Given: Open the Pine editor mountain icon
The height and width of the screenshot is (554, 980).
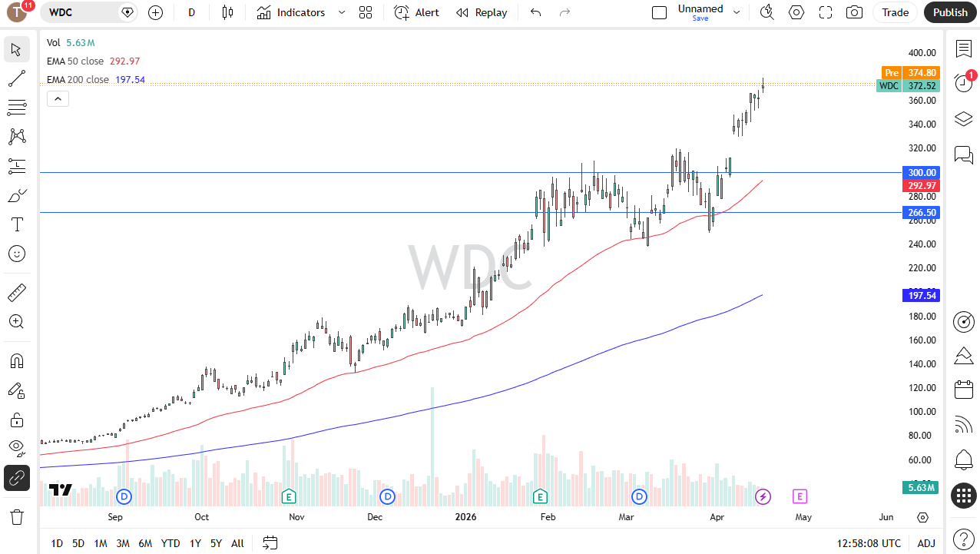Looking at the screenshot, I should 964,356.
